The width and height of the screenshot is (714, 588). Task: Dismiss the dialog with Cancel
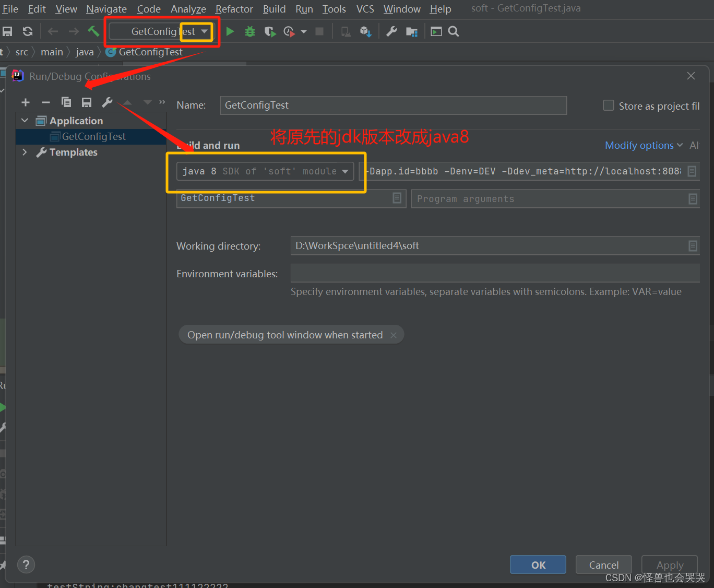(x=603, y=565)
